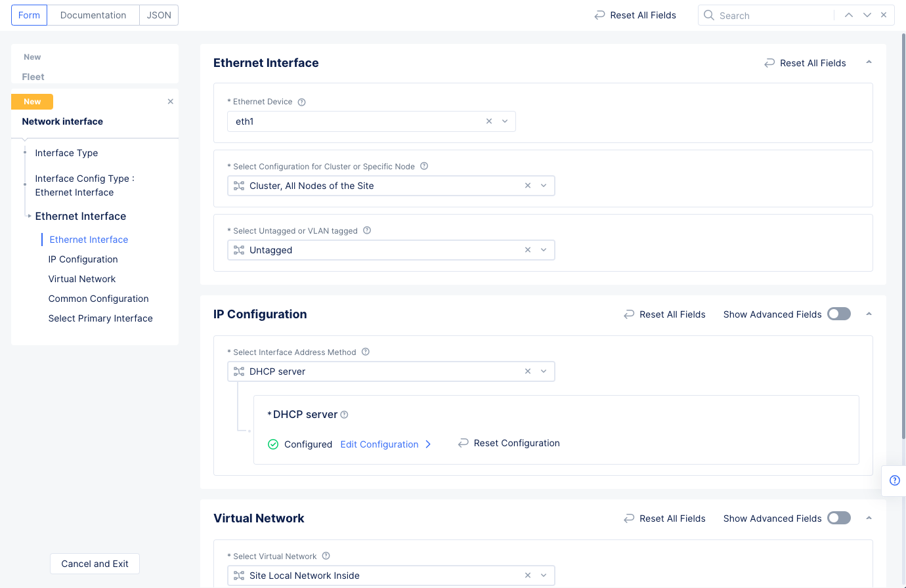Close the Network interface panel with X
Viewport: 906px width, 588px height.
coord(171,102)
